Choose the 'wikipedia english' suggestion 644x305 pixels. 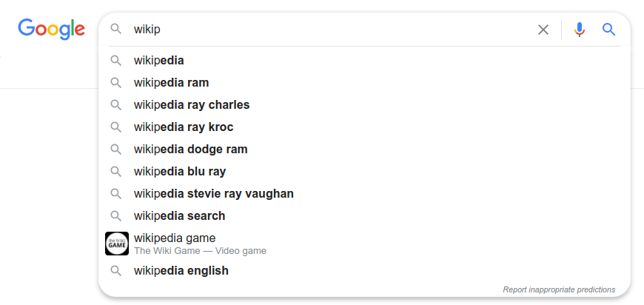365,271
